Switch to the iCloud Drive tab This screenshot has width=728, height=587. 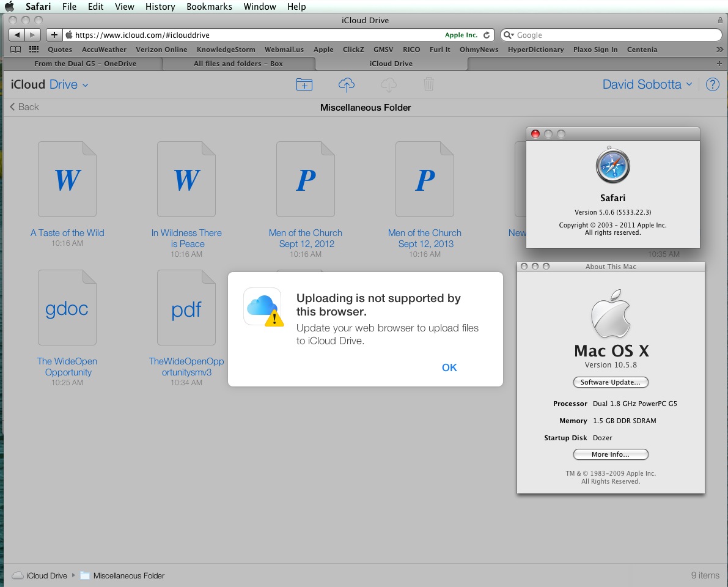[x=391, y=63]
